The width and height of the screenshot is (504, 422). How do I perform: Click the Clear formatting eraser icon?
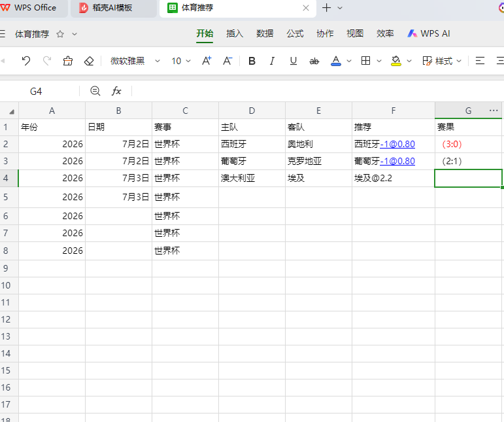point(89,60)
